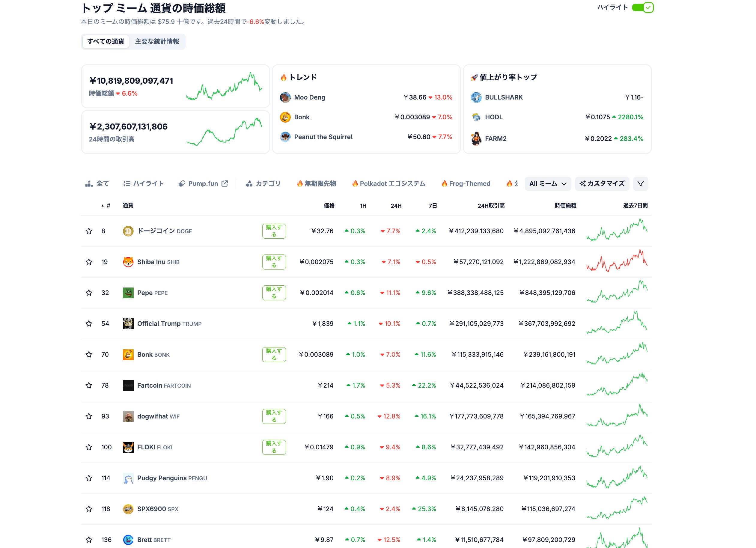
Task: Click the Pudgy Penguins coin logo
Action: (x=128, y=478)
